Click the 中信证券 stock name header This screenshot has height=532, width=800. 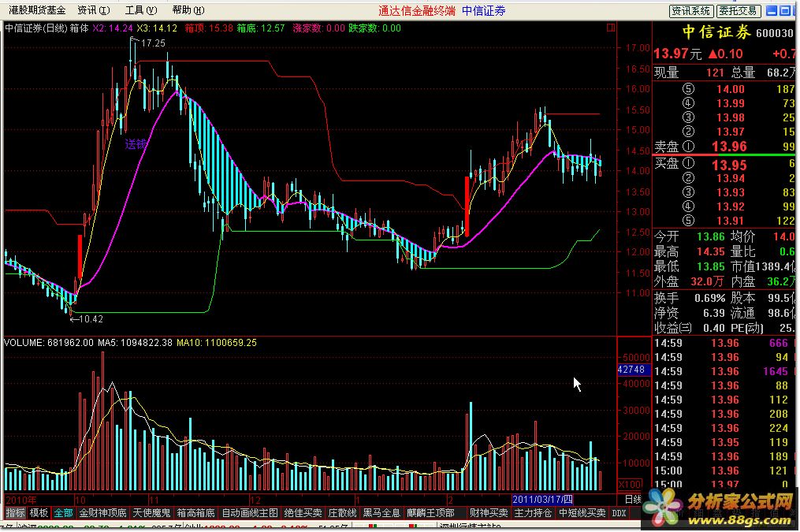pyautogui.click(x=716, y=32)
